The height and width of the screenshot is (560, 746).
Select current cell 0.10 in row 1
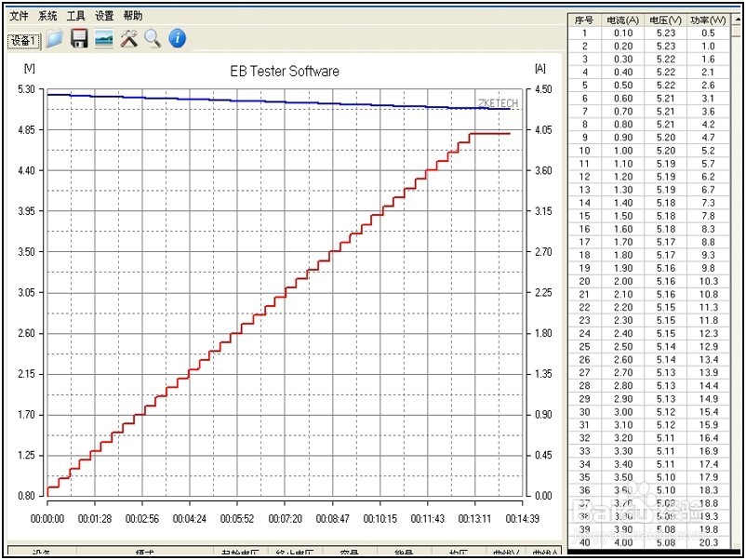coord(623,33)
